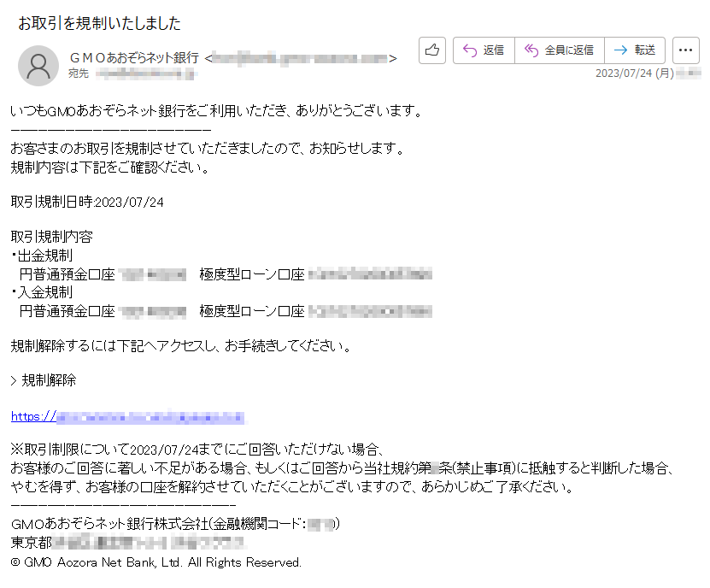
Task: Click the 東京都 address line
Action: [x=127, y=543]
